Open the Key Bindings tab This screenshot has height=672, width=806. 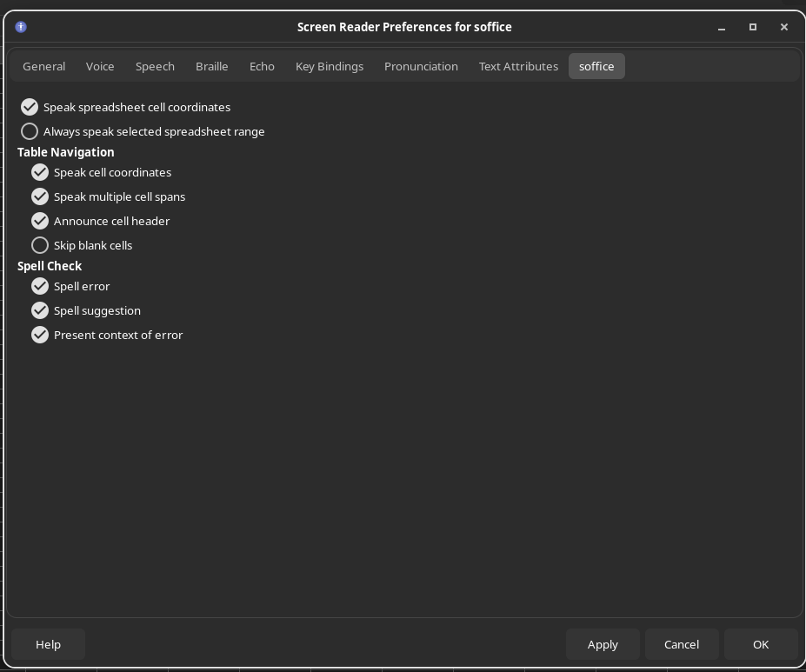click(x=330, y=66)
